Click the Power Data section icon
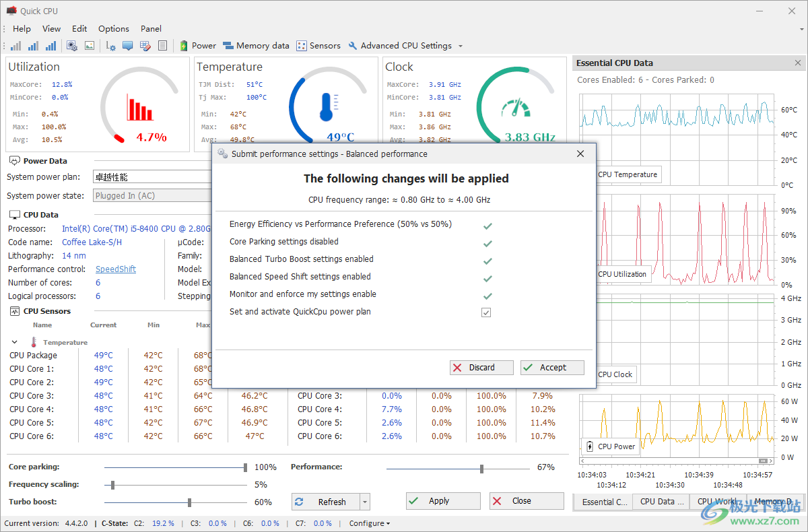 14,161
